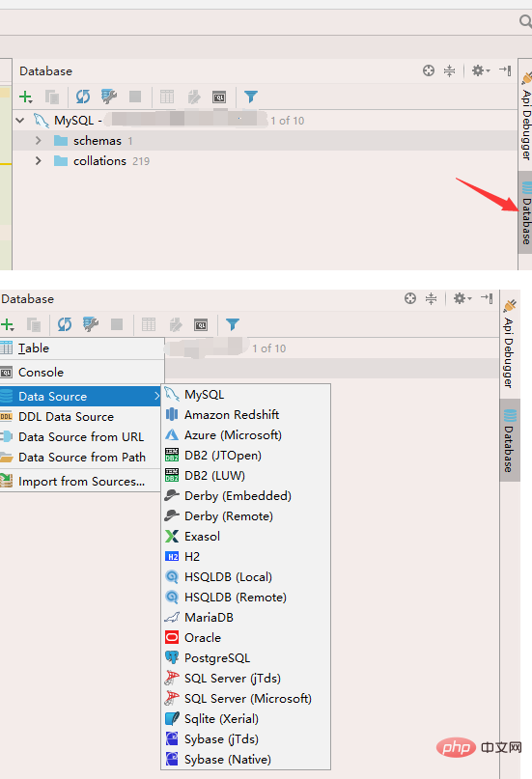The height and width of the screenshot is (779, 532).
Task: Open the gear settings in upper panel header
Action: click(480, 70)
